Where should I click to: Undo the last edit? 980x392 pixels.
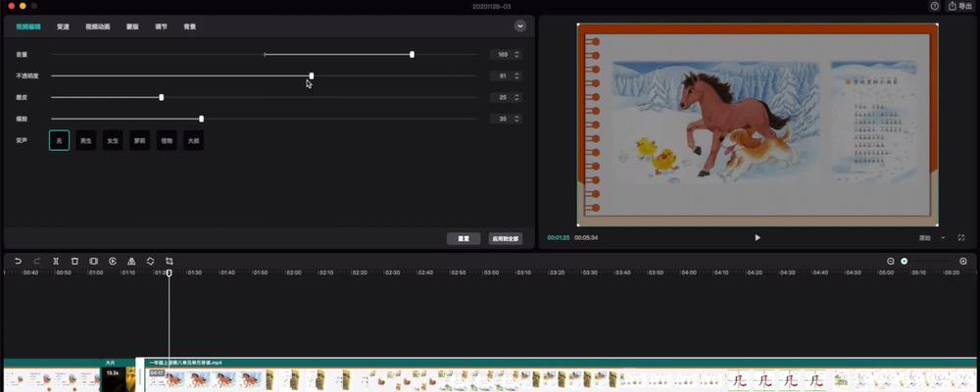click(x=18, y=261)
